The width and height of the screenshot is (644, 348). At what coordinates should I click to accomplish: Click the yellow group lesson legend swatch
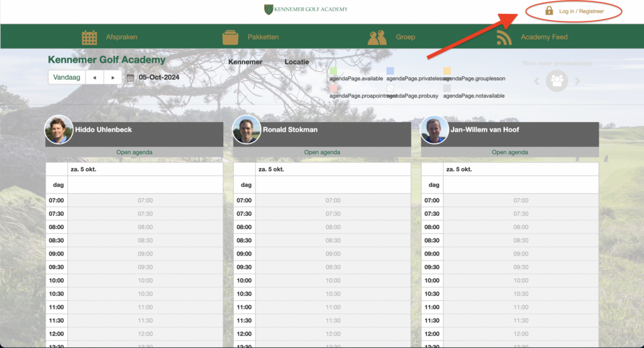[x=447, y=71]
